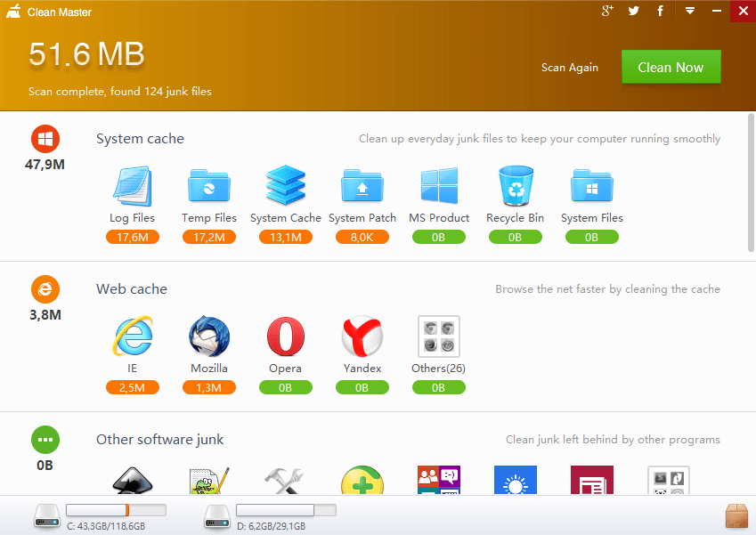Open the System Cache stack icon

pos(286,185)
